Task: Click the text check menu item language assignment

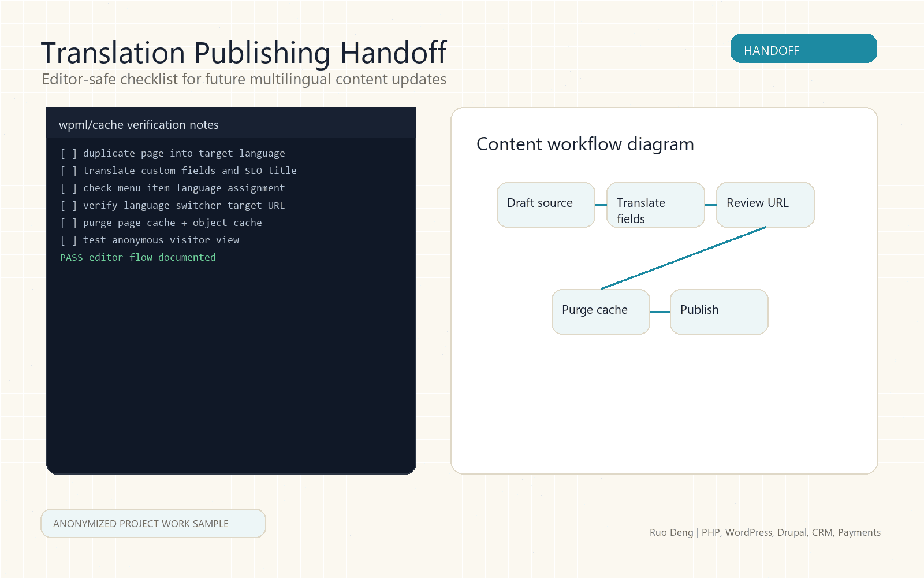Action: [x=184, y=188]
